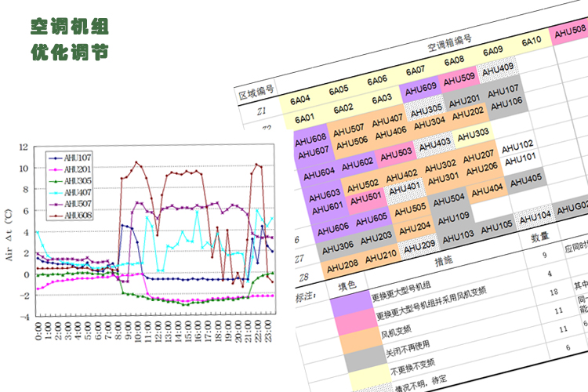Select the AHU609 purple cell
The width and height of the screenshot is (588, 392).
[421, 88]
